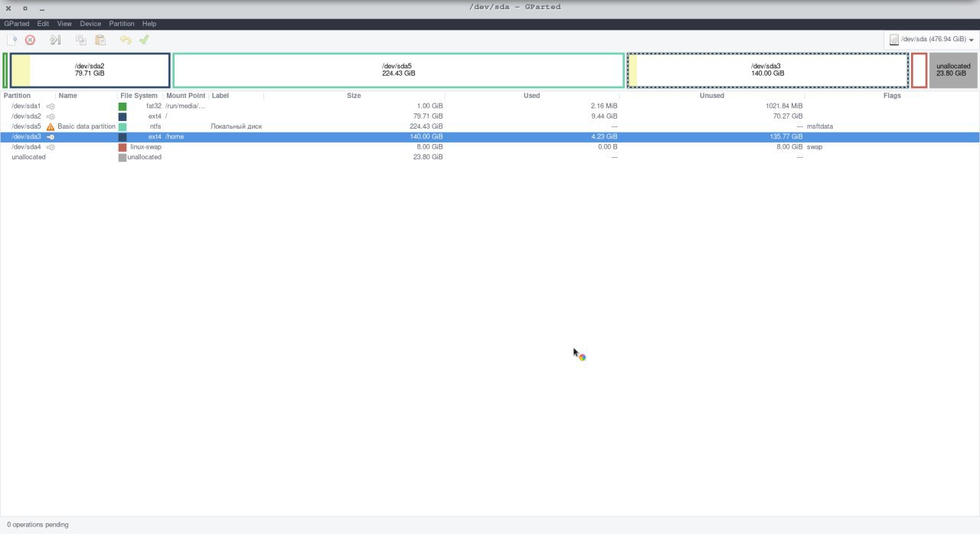Click the teal ntfs color swatch

coord(122,126)
